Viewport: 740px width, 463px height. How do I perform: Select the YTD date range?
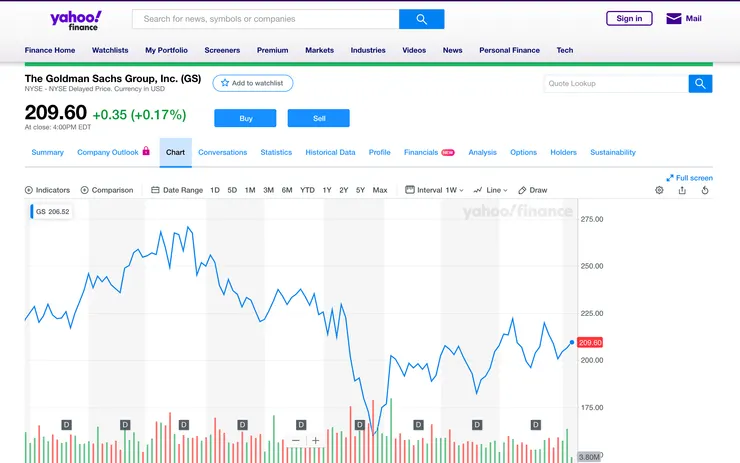pos(307,190)
